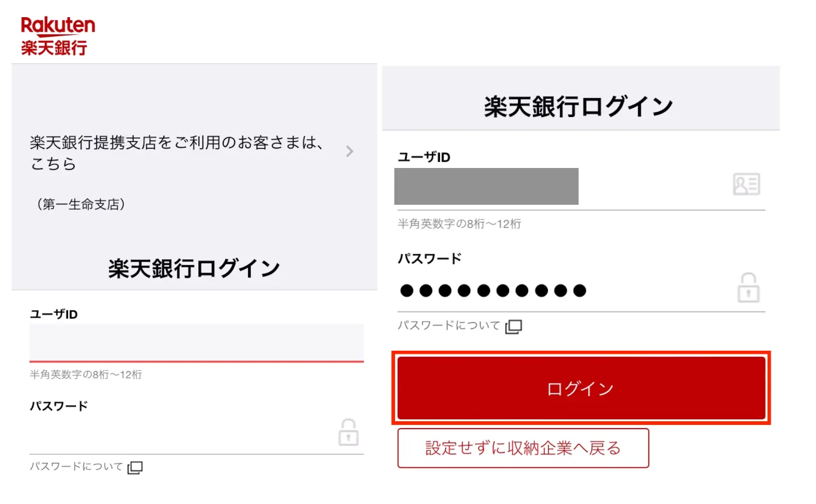Focus the left ユーザID input field
Screen dimensions: 816x504
tap(196, 343)
